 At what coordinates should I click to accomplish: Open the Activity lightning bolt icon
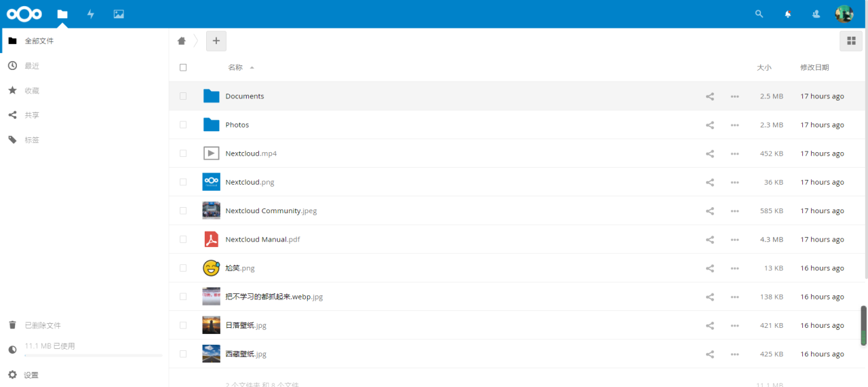pos(91,14)
